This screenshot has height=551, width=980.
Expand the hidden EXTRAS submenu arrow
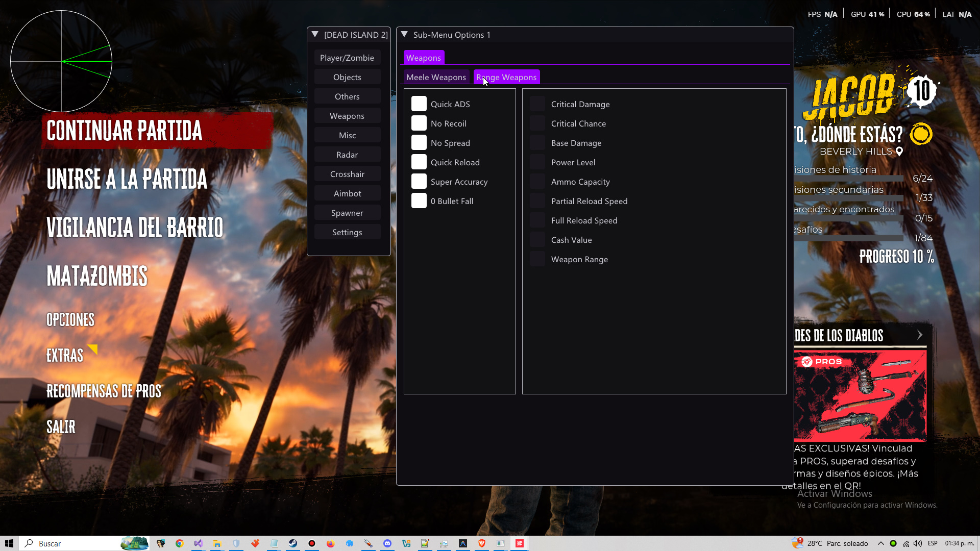[x=92, y=349]
